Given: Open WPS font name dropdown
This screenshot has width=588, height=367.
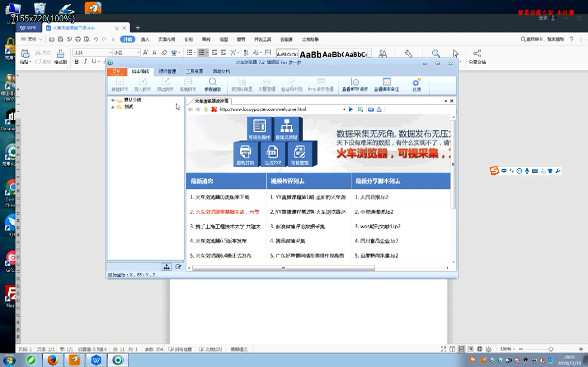Looking at the screenshot, I should click(110, 53).
